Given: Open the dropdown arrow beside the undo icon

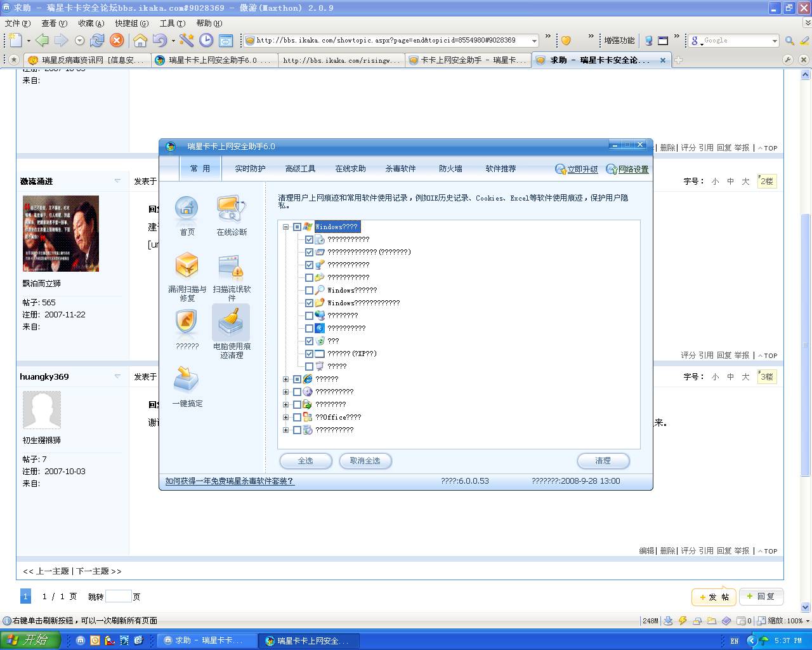Looking at the screenshot, I should (x=173, y=41).
